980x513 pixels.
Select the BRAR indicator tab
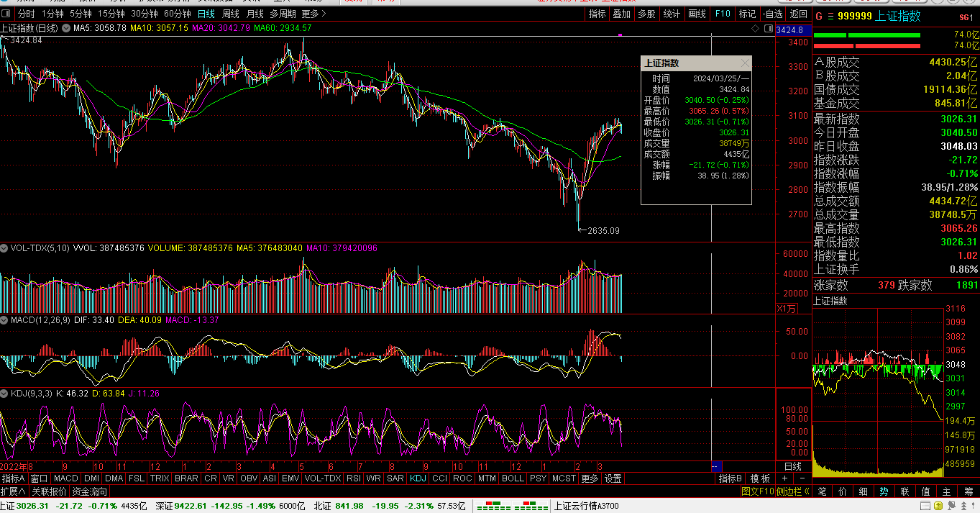tap(186, 478)
